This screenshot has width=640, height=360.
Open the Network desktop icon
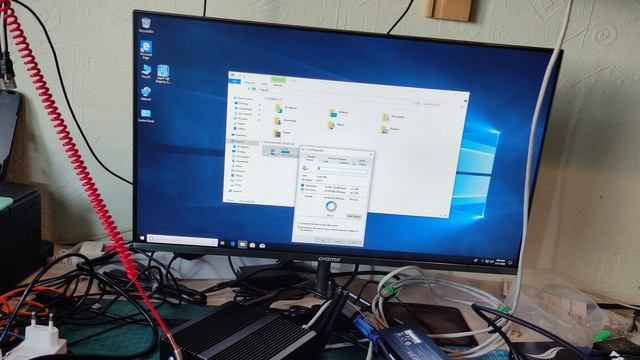pos(146,93)
